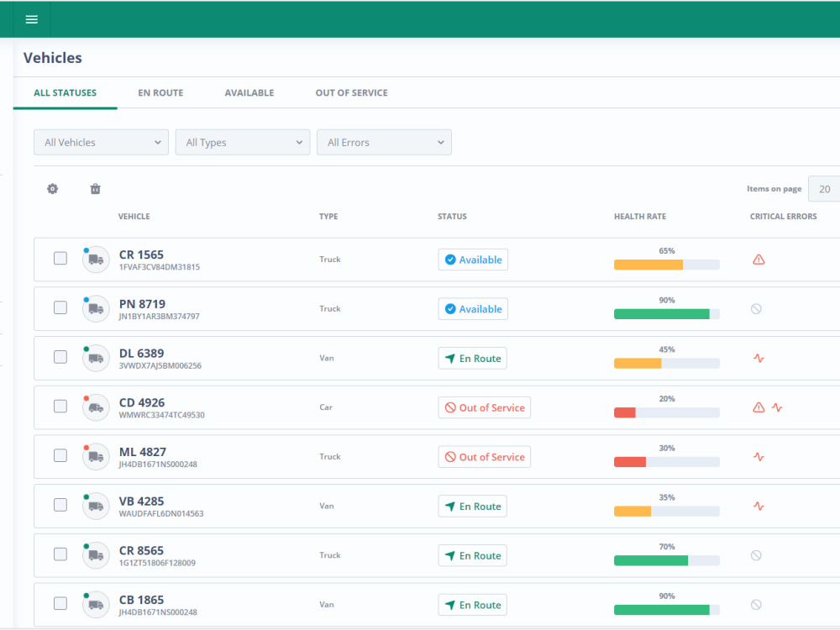Click the no-errors icon for PN 8719
The height and width of the screenshot is (630, 840).
click(756, 309)
